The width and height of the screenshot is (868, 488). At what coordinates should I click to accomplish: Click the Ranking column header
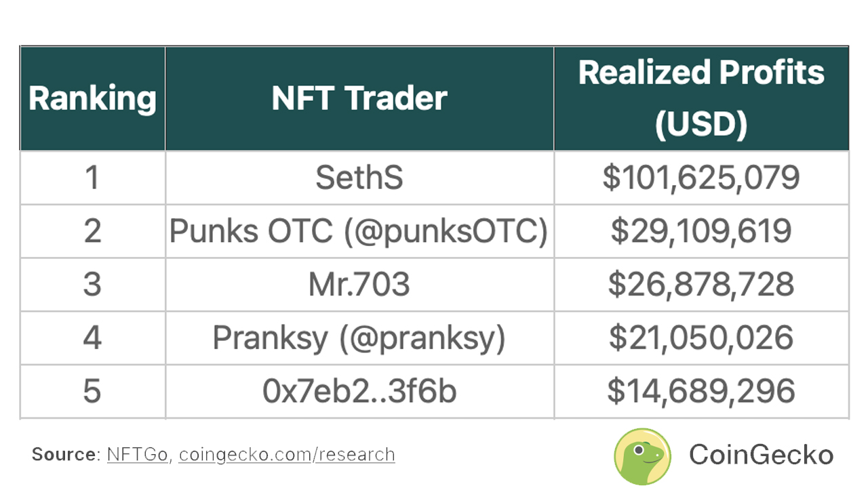pos(92,98)
